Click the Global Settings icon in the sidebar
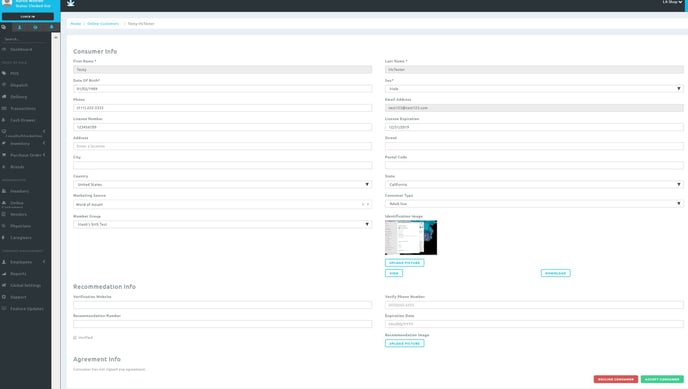Image resolution: width=688 pixels, height=389 pixels. [x=4, y=285]
